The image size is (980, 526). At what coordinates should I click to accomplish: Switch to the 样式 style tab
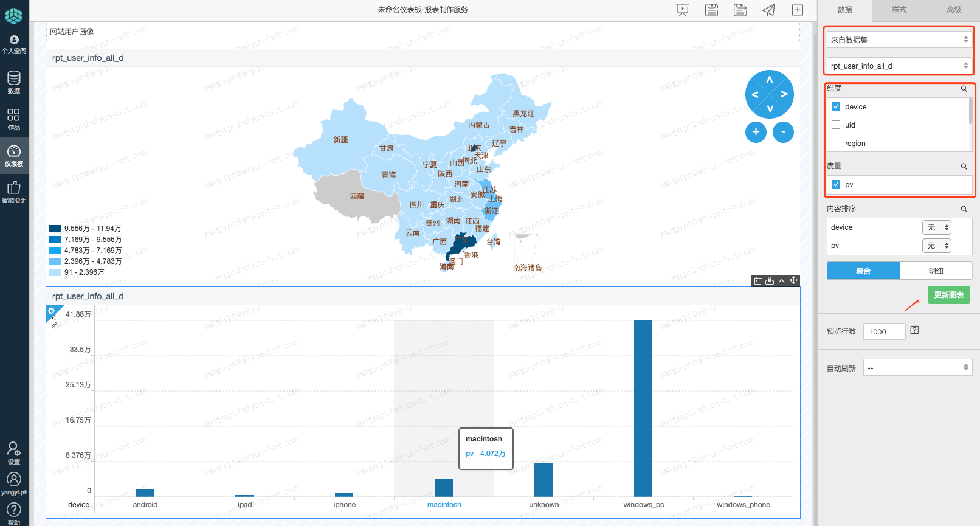point(899,10)
